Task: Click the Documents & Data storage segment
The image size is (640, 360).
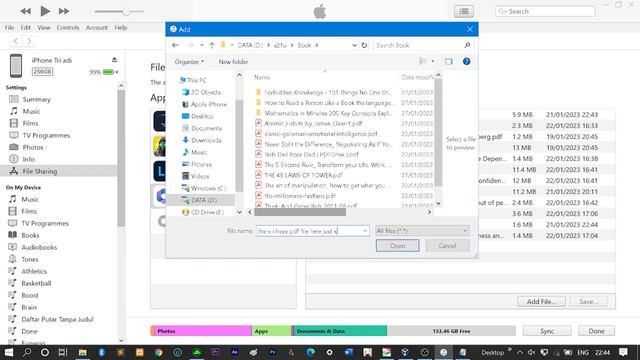Action: pos(340,331)
